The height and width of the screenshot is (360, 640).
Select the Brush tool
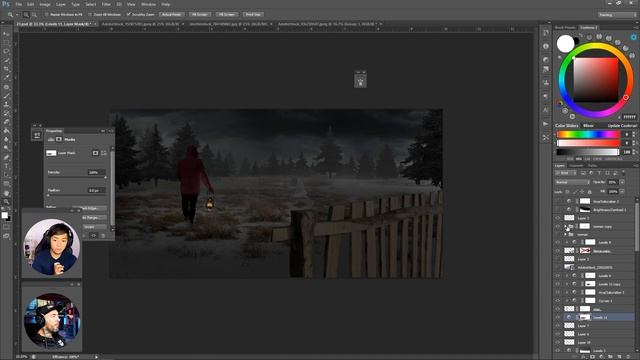(x=6, y=96)
